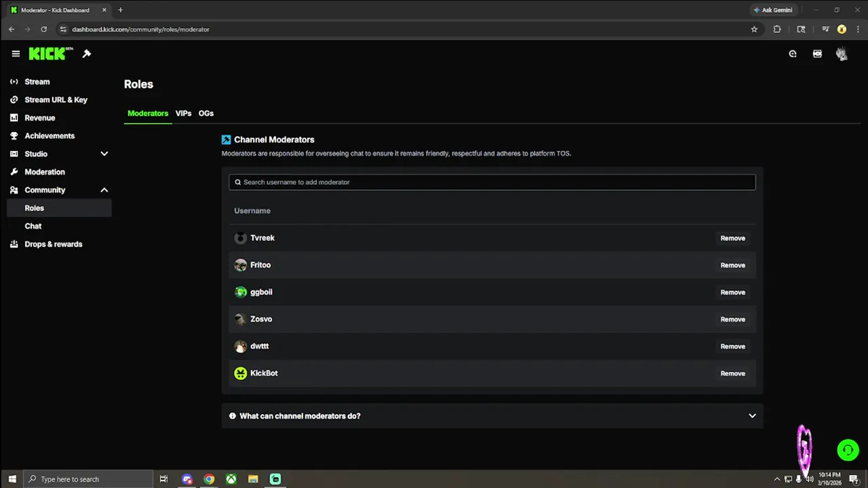Open Task View on the taskbar
868x488 pixels.
[163, 479]
